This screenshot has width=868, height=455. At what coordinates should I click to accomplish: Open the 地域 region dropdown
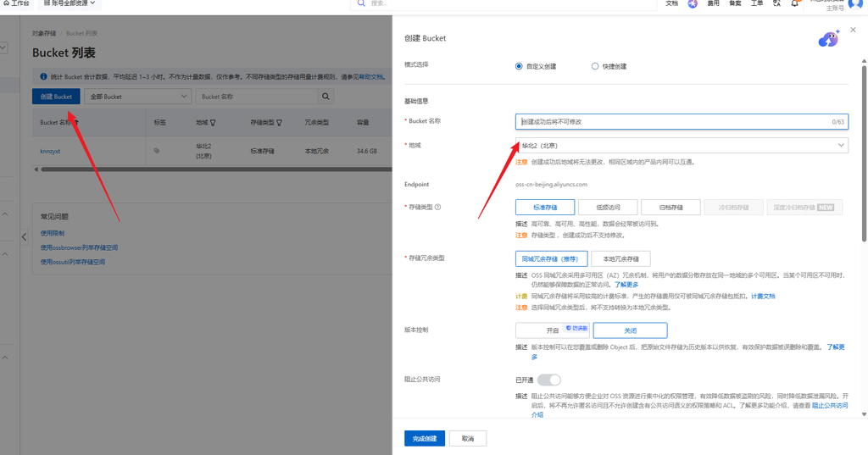pyautogui.click(x=682, y=145)
